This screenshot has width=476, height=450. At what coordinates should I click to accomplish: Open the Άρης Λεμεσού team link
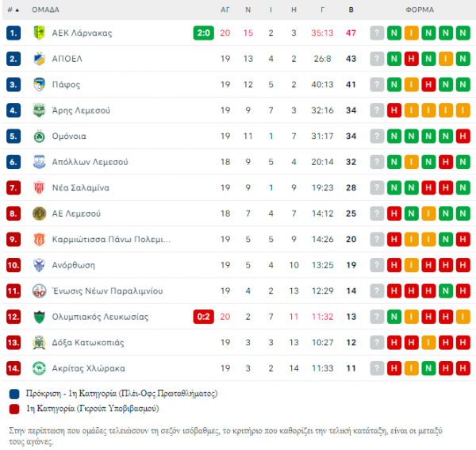pos(81,110)
